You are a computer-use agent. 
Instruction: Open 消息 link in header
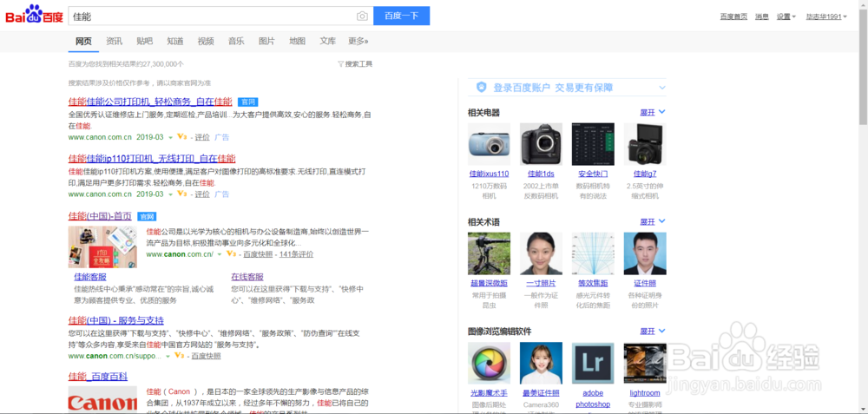point(762,16)
